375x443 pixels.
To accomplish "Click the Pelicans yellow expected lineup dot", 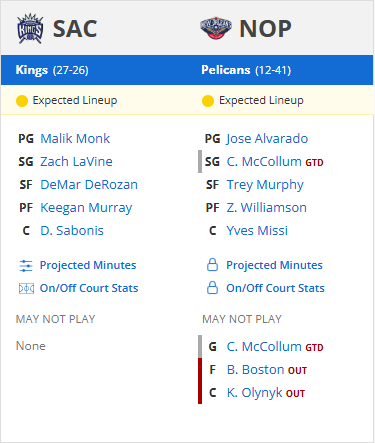I will tap(208, 101).
